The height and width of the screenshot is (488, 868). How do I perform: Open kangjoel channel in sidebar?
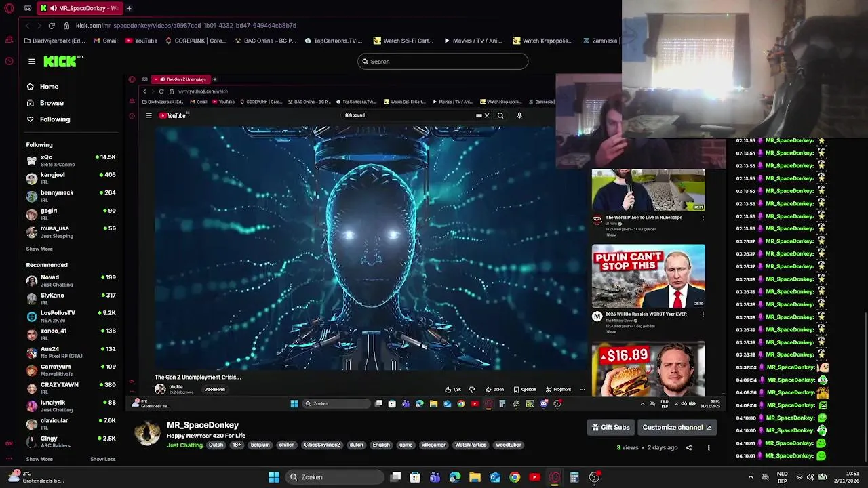(x=71, y=178)
